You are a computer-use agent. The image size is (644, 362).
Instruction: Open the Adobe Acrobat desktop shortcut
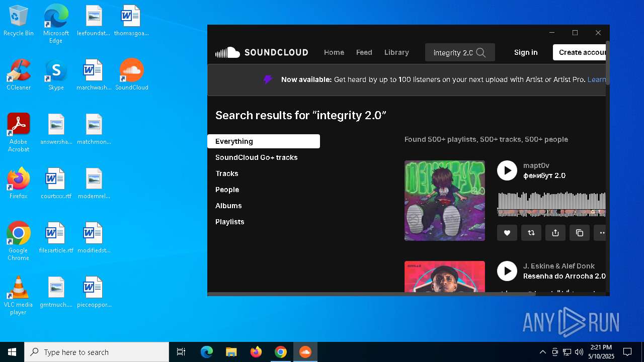coord(19,133)
